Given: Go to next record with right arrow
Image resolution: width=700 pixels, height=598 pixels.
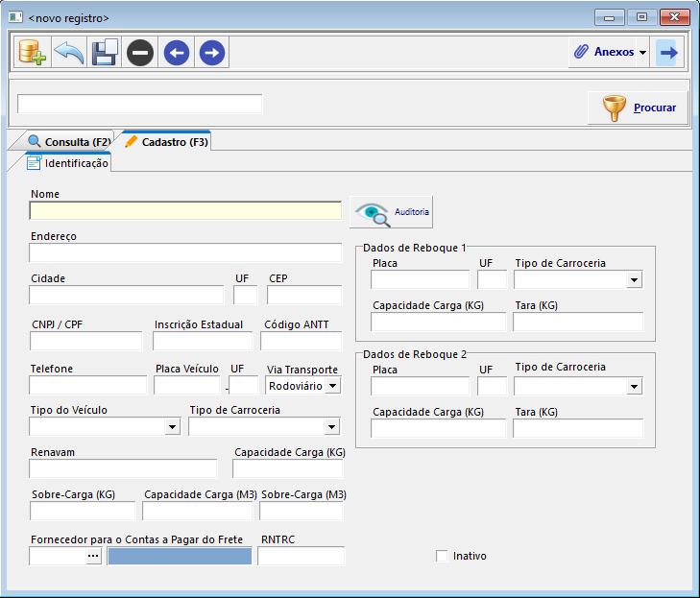Looking at the screenshot, I should tap(212, 53).
